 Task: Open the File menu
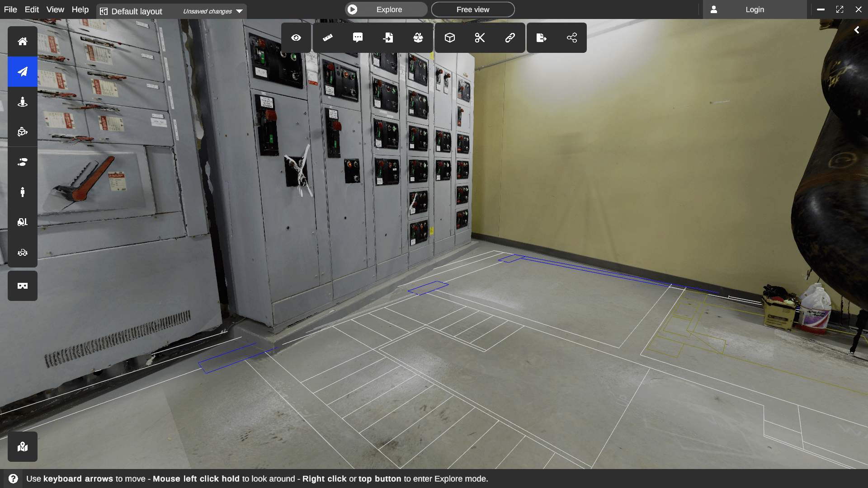click(x=10, y=9)
